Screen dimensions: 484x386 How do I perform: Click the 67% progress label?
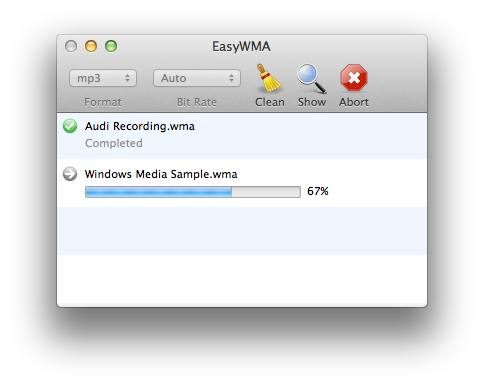point(318,191)
